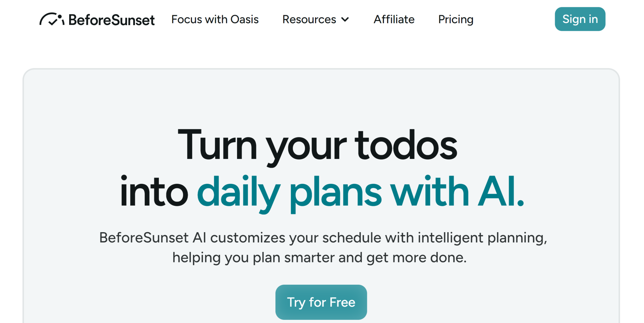Click the teal word "with" in headline
Screen dimensions: 644x323
tap(430, 192)
